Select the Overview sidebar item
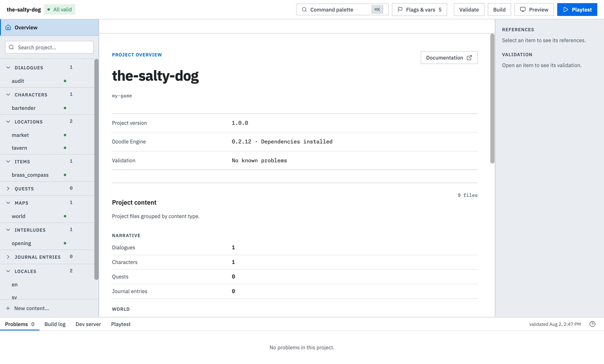 (49, 27)
